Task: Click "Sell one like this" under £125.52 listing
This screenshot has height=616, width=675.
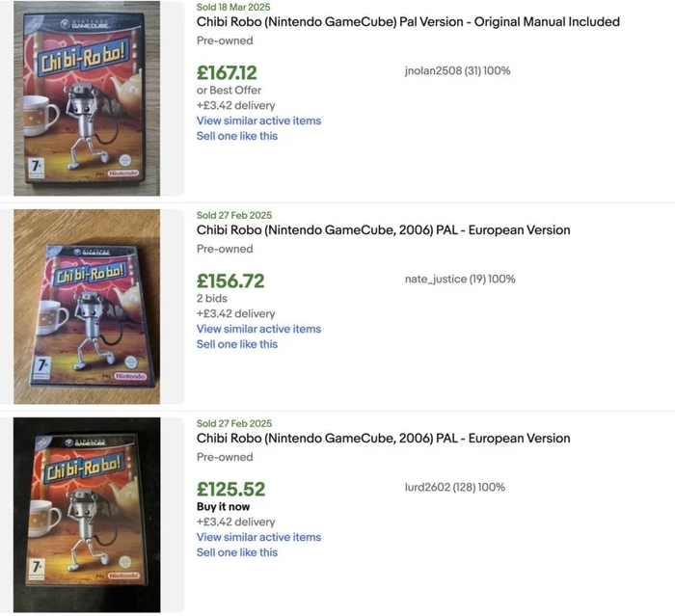Action: 237,552
